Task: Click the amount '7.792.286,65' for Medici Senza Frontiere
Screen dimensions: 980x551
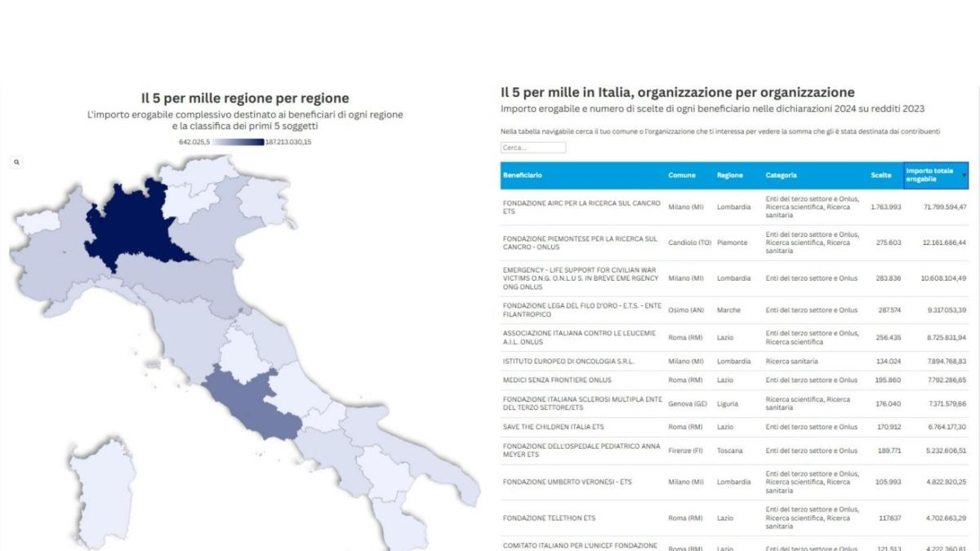Action: (945, 380)
